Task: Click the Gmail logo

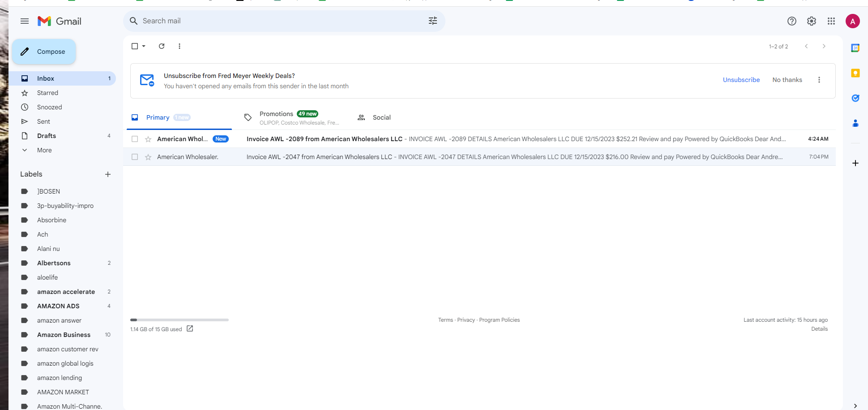Action: pos(60,21)
